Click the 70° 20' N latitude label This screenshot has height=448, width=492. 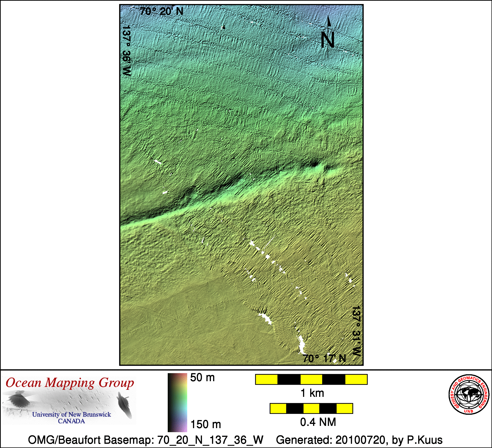[161, 11]
